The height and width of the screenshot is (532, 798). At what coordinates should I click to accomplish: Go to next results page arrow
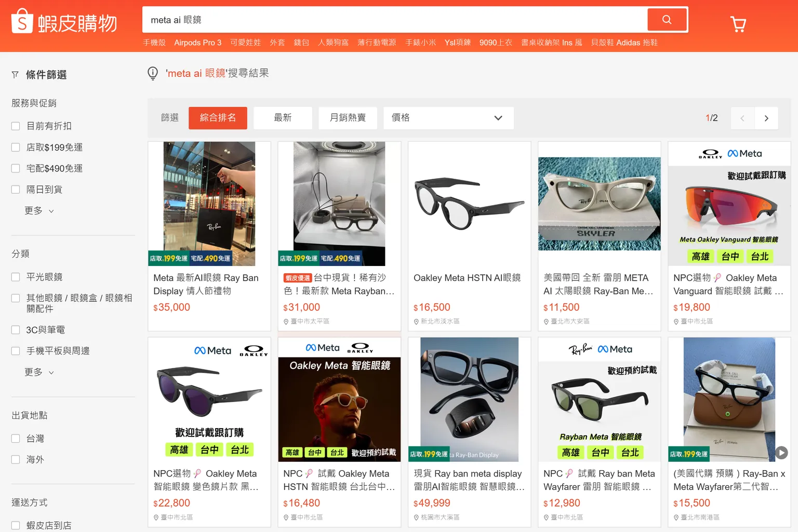coord(766,118)
